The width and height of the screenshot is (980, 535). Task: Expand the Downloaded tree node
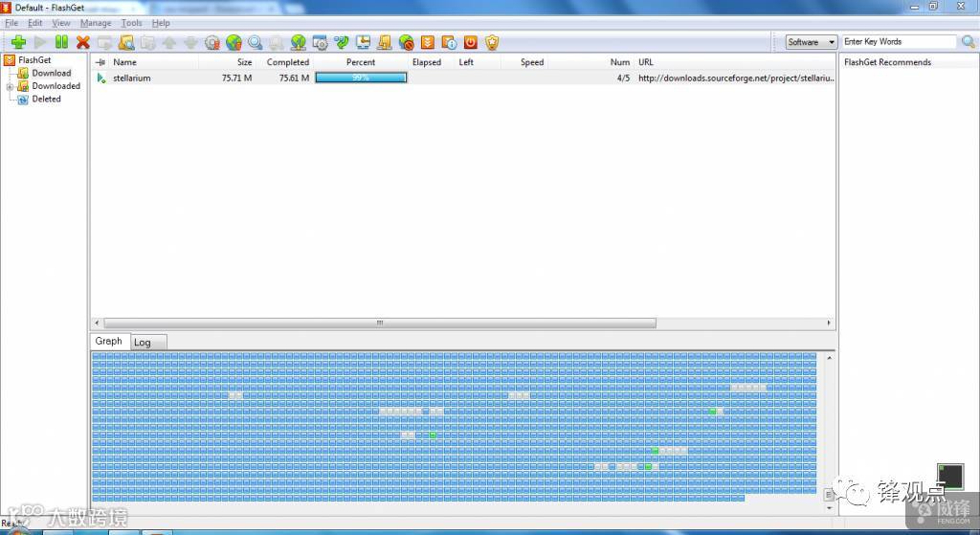coord(10,87)
